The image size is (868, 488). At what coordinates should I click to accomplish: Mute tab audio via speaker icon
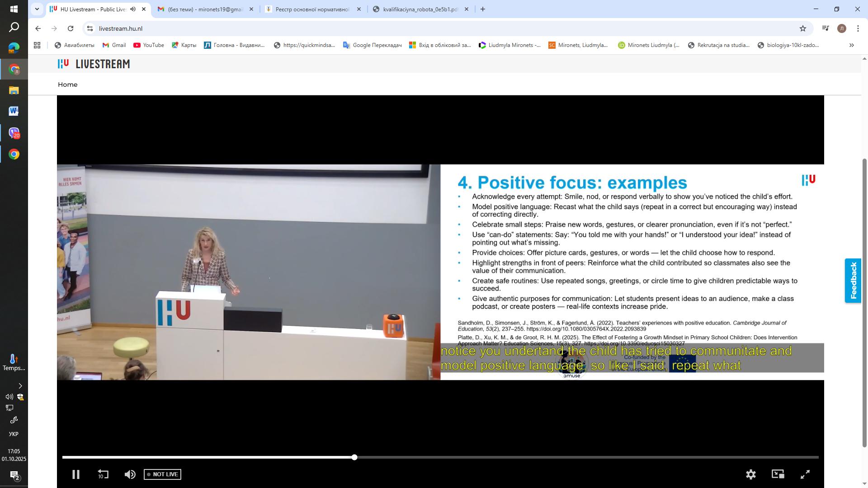[133, 9]
